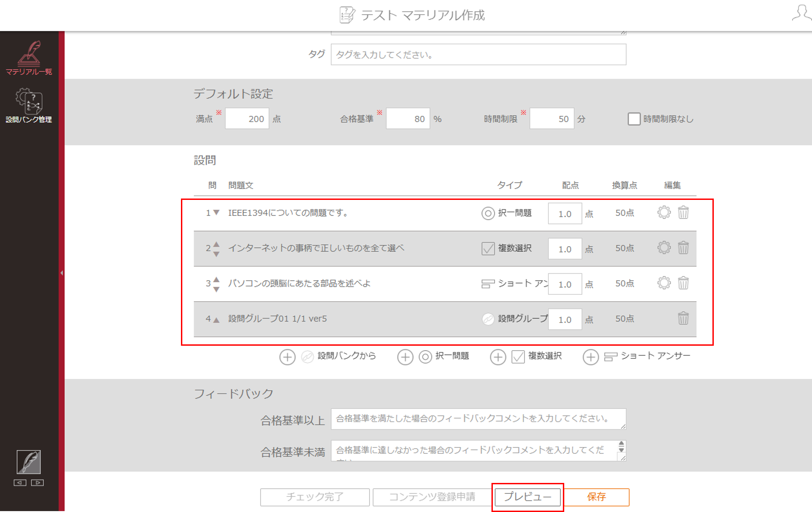The height and width of the screenshot is (512, 812).
Task: Move question 2 down with the arrow
Action: [x=216, y=254]
